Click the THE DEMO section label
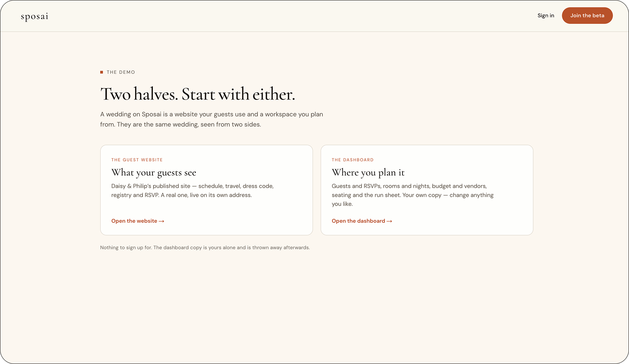 121,72
